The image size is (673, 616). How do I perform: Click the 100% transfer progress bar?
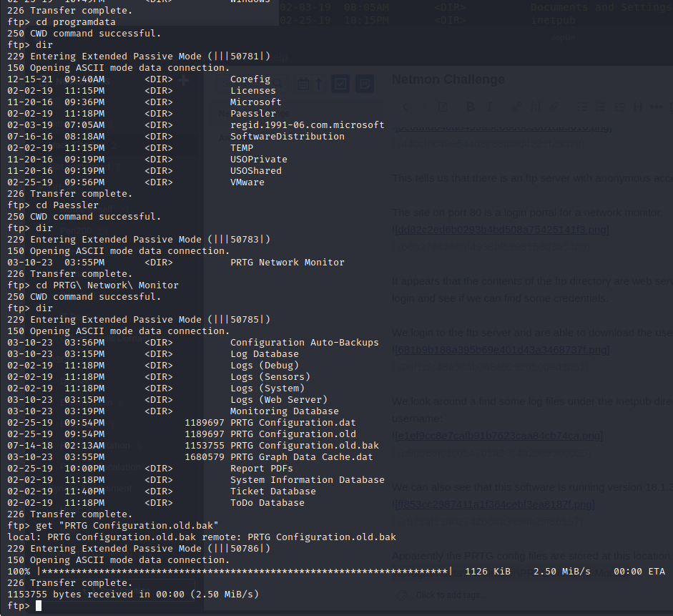coord(245,572)
